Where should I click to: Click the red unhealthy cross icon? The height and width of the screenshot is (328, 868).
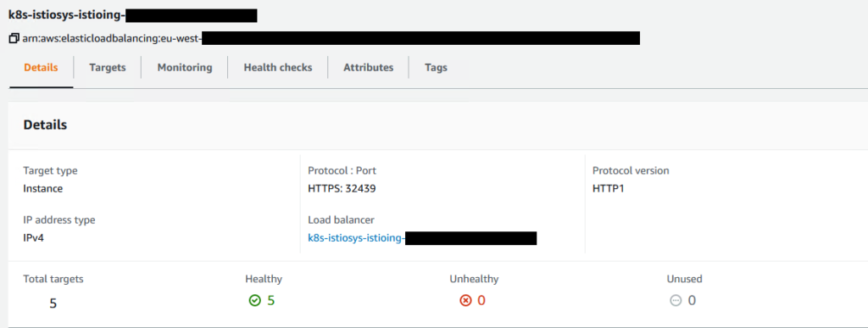click(x=465, y=300)
